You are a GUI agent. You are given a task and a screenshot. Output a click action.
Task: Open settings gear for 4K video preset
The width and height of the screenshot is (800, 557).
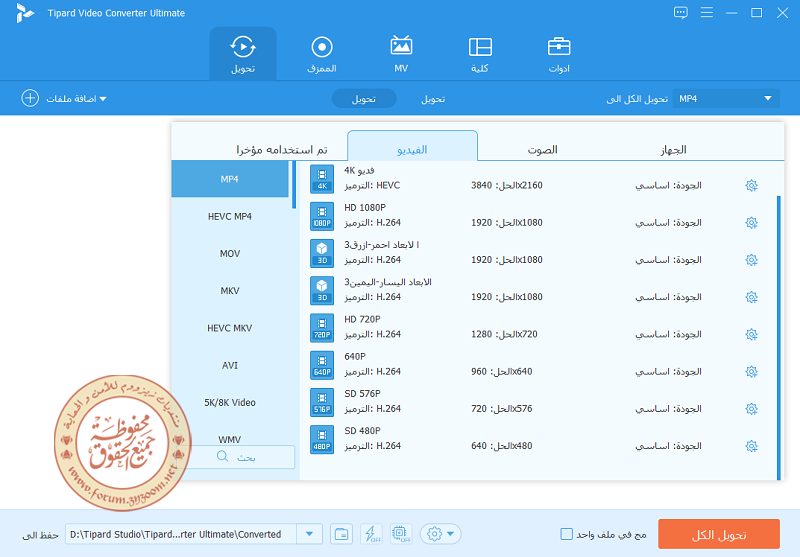coord(752,186)
